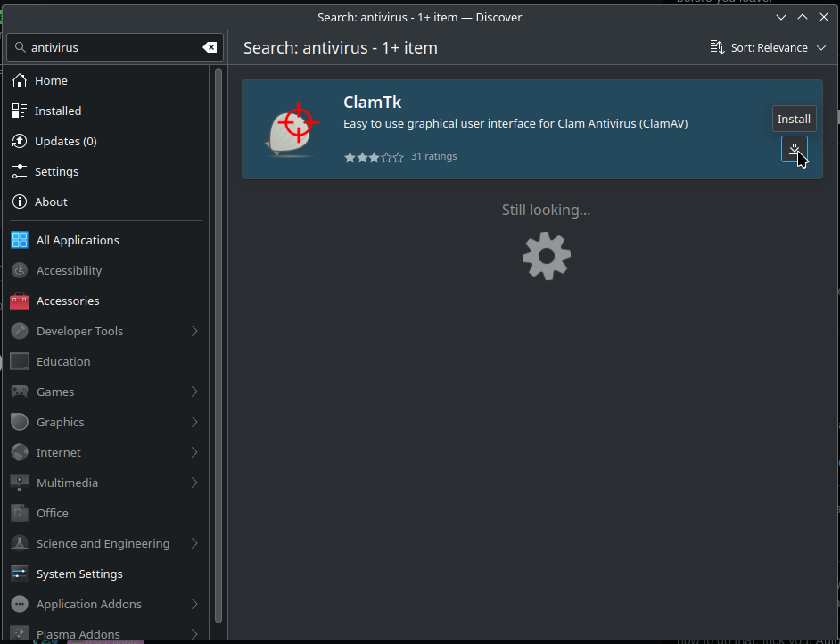Select the Education category label

click(x=63, y=361)
